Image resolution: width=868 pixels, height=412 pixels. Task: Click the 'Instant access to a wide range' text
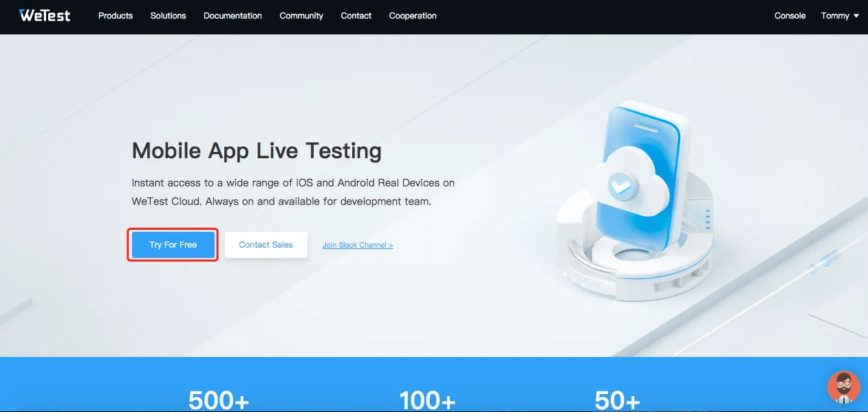pos(293,193)
